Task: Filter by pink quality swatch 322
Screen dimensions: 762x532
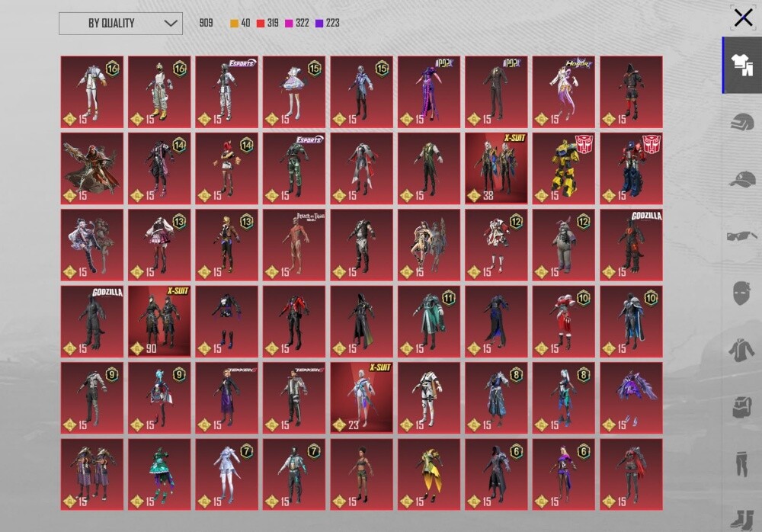Action: [x=297, y=23]
